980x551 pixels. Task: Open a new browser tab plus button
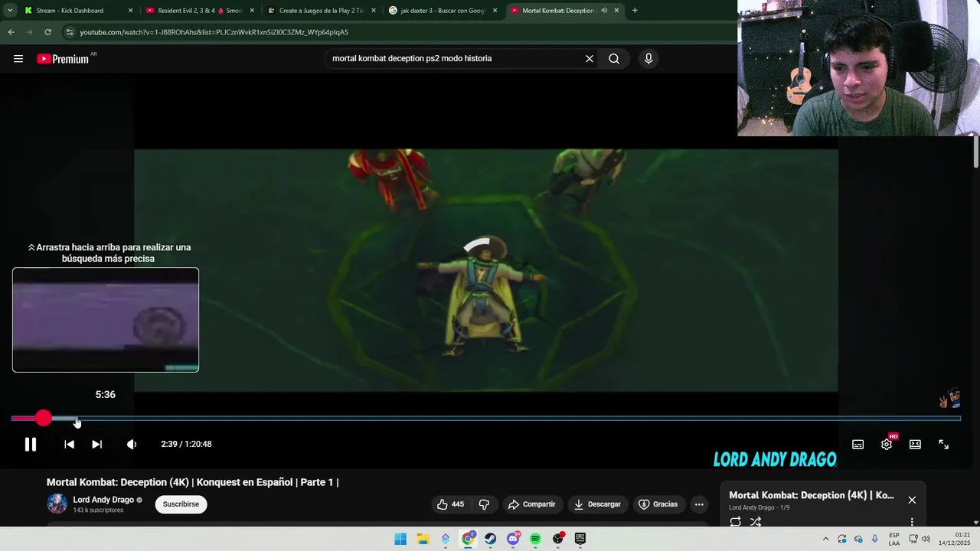click(635, 11)
